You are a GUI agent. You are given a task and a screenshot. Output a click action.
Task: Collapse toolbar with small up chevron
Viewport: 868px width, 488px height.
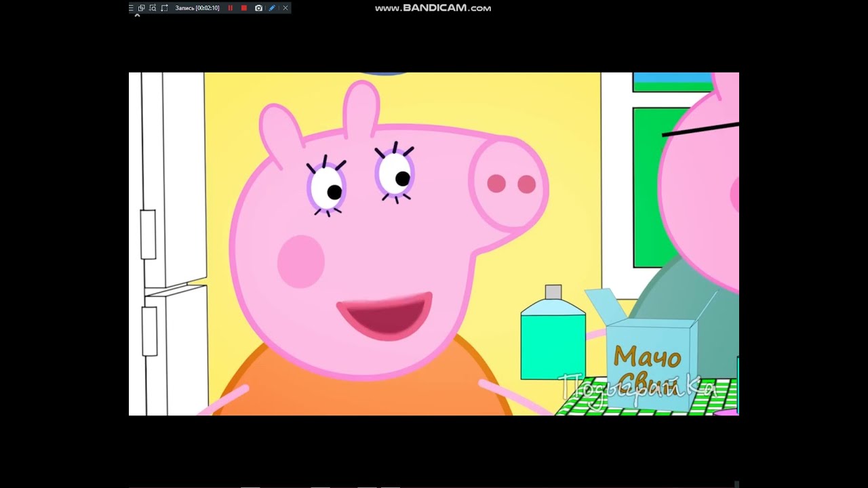[x=137, y=16]
